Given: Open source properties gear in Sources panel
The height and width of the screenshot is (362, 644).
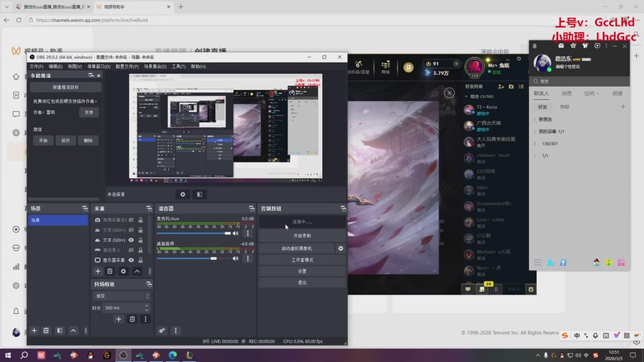Looking at the screenshot, I should coord(123,271).
